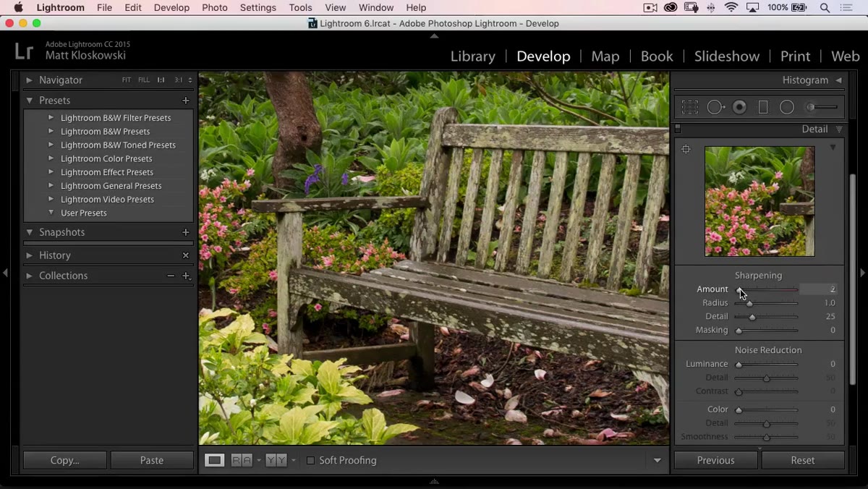
Task: Create a new snapshot with plus icon
Action: coord(186,232)
